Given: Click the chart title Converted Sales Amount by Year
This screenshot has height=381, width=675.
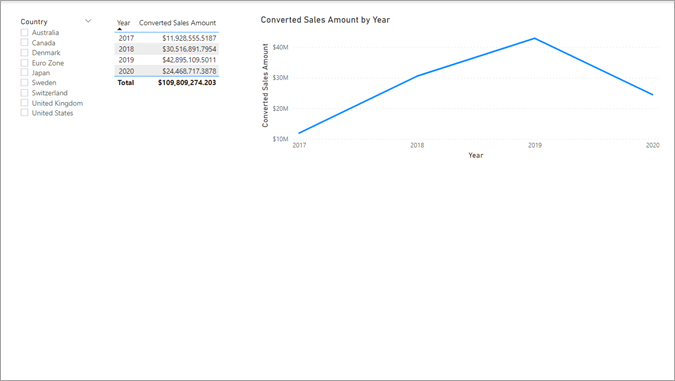Looking at the screenshot, I should click(x=325, y=20).
